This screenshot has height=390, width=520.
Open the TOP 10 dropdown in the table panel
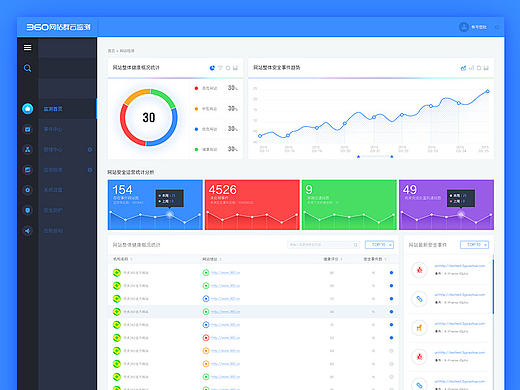[x=379, y=245]
